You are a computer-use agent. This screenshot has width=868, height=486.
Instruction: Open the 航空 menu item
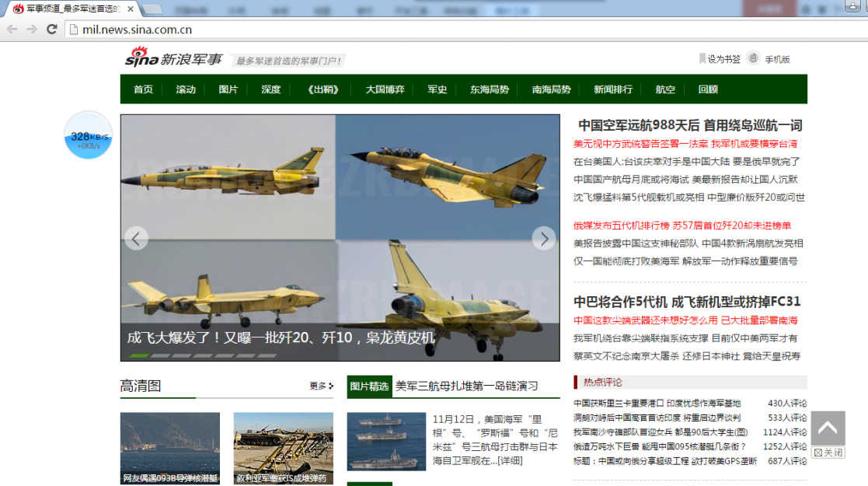click(x=665, y=89)
